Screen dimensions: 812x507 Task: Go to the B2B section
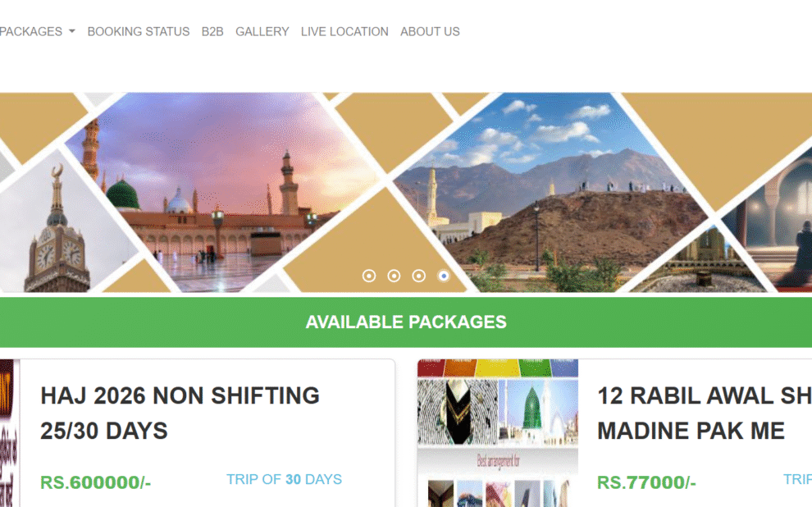coord(212,32)
